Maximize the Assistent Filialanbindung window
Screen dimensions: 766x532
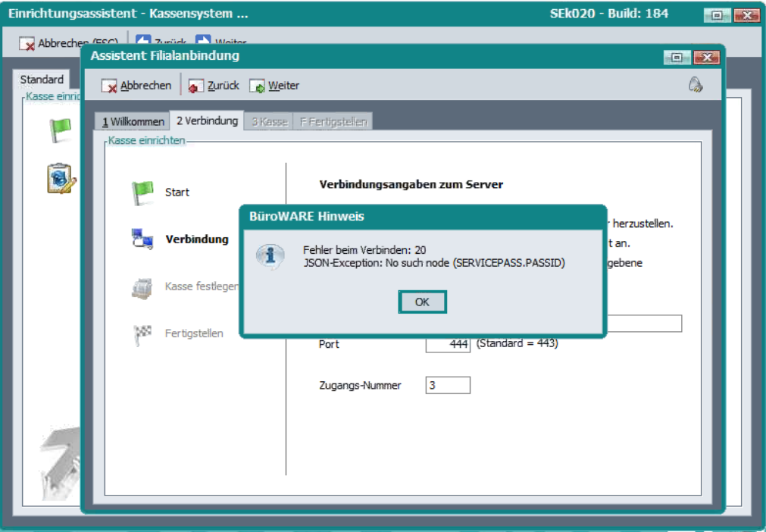(x=676, y=58)
